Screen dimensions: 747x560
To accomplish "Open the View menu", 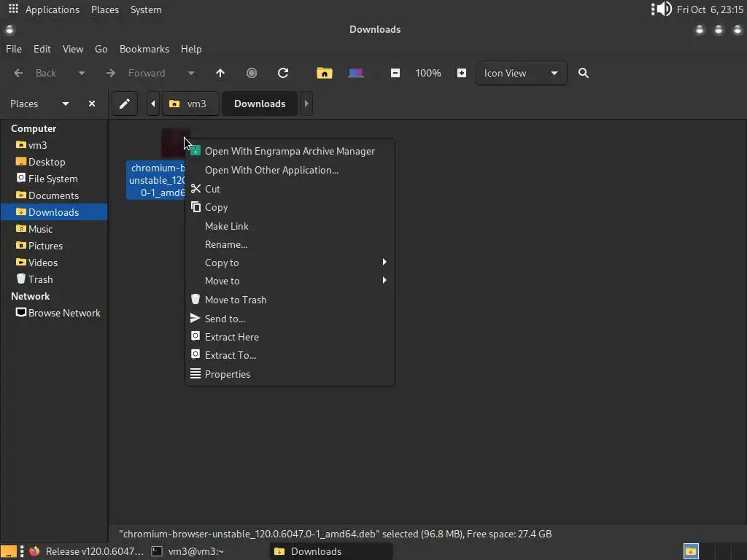I will (x=73, y=49).
